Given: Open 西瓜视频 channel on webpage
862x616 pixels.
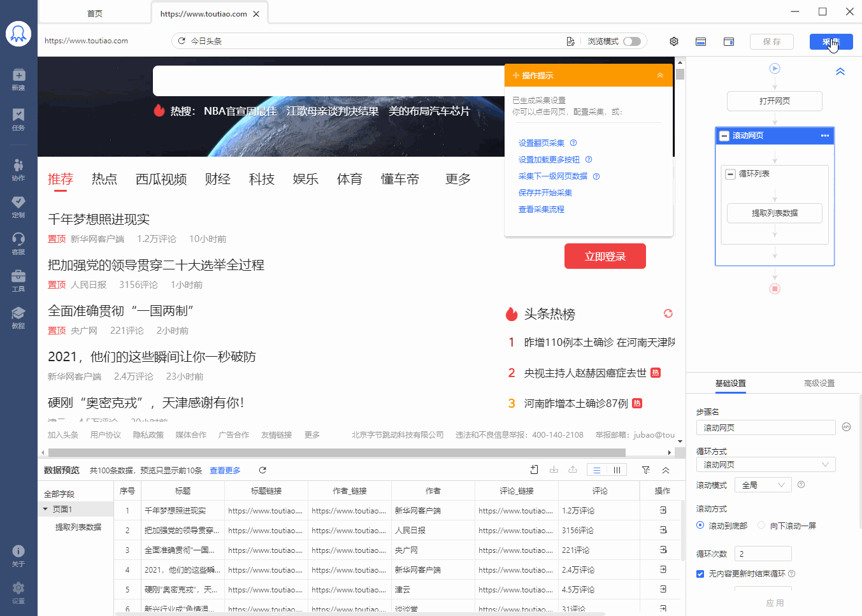Looking at the screenshot, I should click(x=161, y=179).
